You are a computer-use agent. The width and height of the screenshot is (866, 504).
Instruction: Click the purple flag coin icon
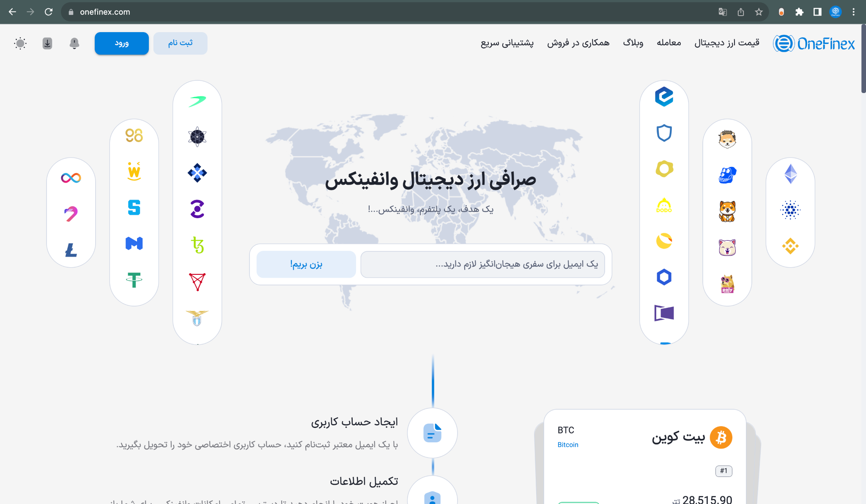pyautogui.click(x=664, y=313)
